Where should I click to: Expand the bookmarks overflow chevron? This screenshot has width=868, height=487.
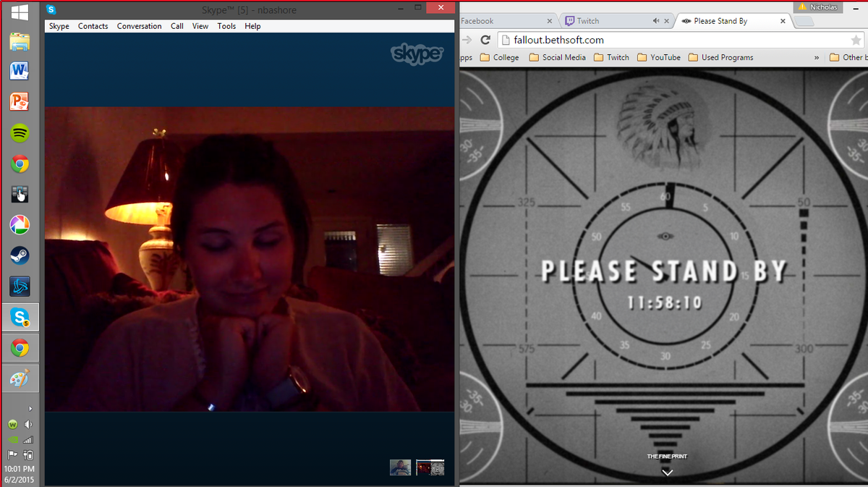tap(817, 57)
